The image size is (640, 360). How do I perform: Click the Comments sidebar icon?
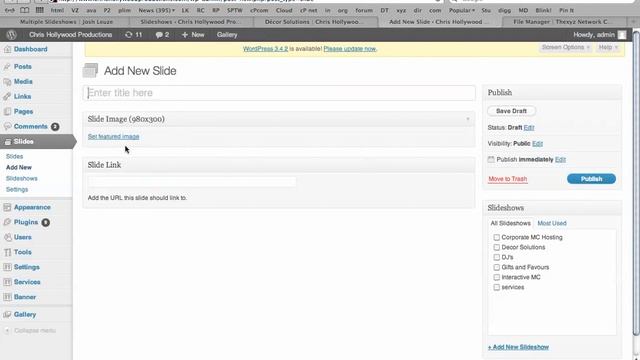7,127
